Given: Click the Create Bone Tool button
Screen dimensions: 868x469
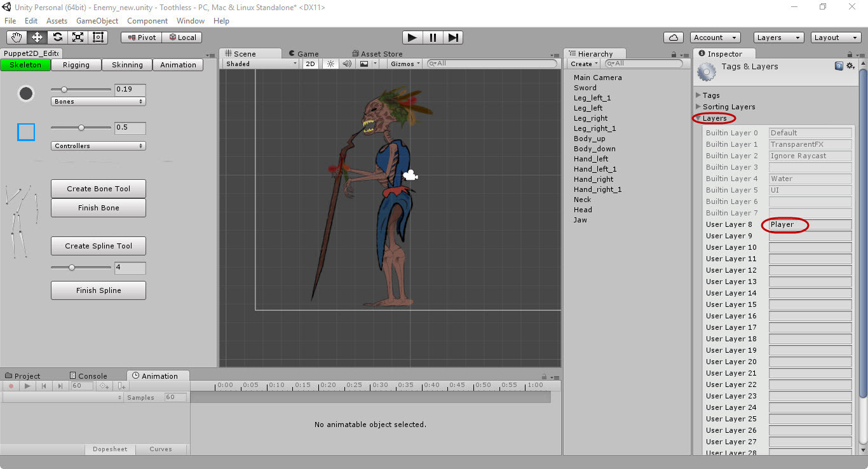Looking at the screenshot, I should 98,189.
